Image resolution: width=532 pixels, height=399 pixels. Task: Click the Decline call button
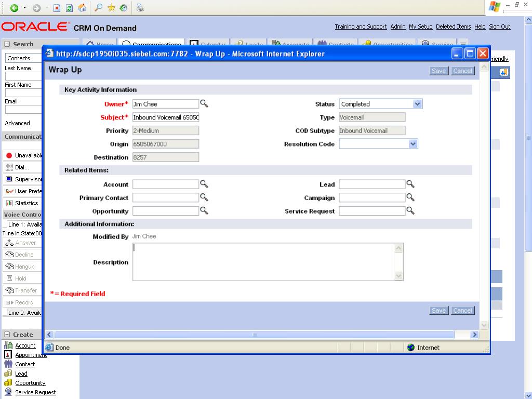[x=22, y=255]
